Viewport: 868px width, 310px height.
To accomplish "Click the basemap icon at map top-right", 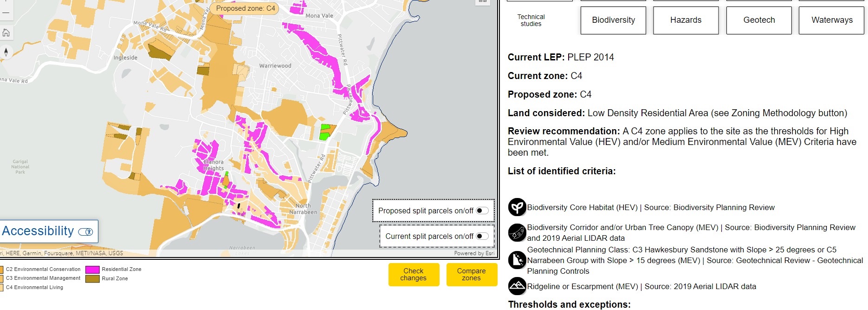I will pos(483,1).
